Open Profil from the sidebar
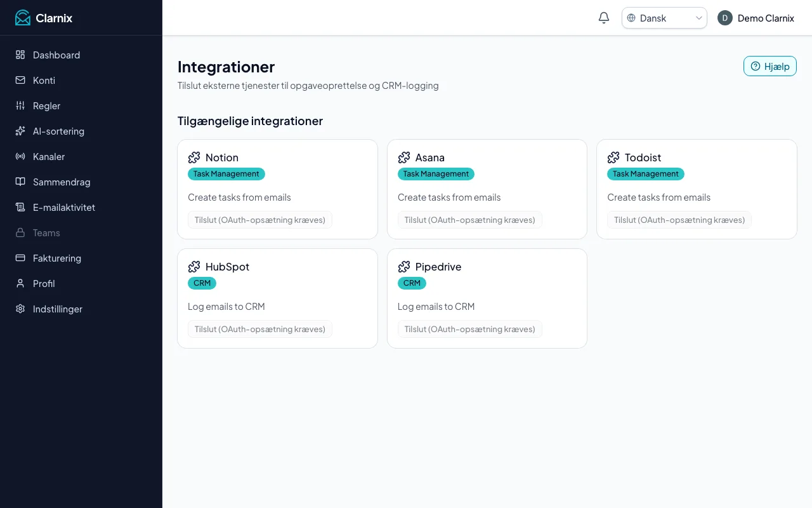Image resolution: width=812 pixels, height=508 pixels. pos(81,283)
